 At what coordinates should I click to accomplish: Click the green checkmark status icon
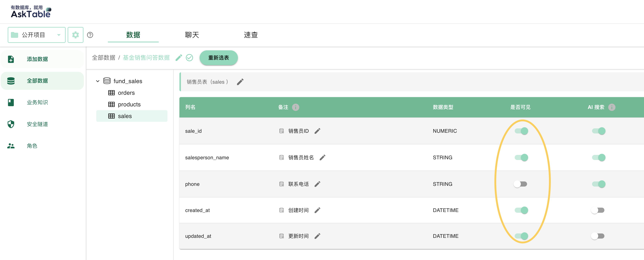pyautogui.click(x=189, y=58)
